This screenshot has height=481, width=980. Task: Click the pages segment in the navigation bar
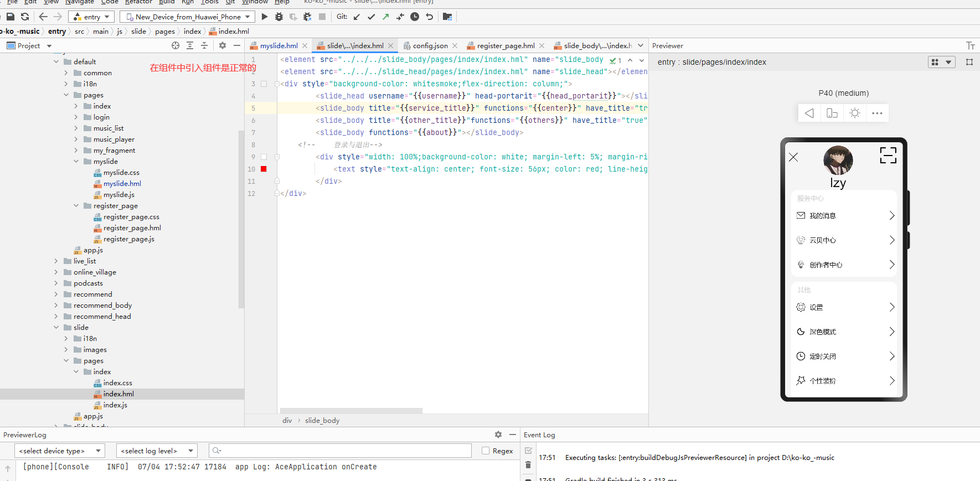[165, 31]
